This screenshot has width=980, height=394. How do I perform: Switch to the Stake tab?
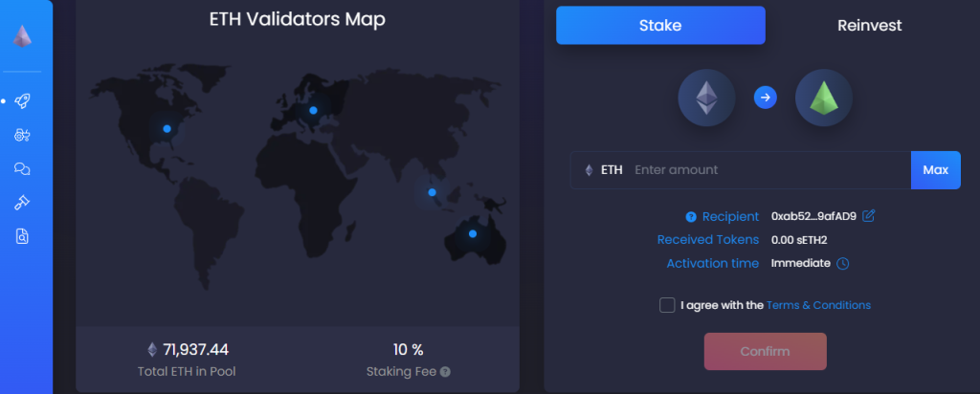coord(660,26)
